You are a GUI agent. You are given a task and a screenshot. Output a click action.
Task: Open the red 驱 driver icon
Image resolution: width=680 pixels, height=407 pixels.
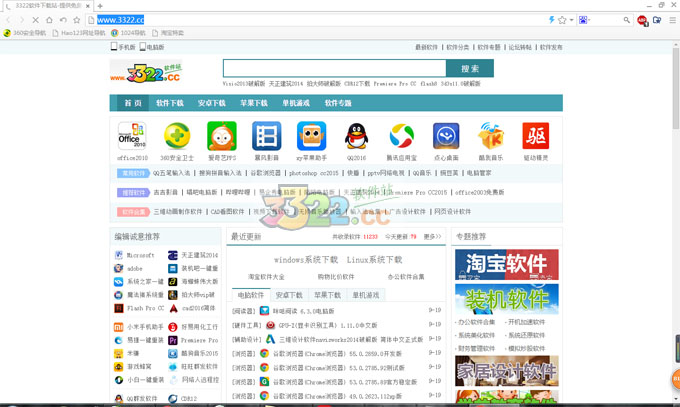[x=536, y=136]
